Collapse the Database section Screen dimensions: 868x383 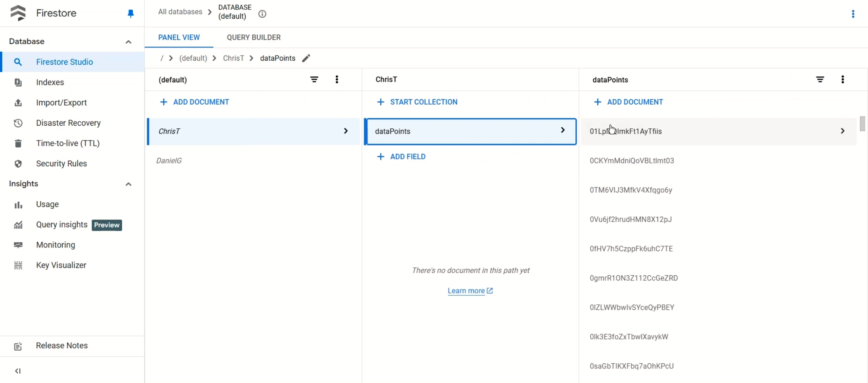pos(129,42)
